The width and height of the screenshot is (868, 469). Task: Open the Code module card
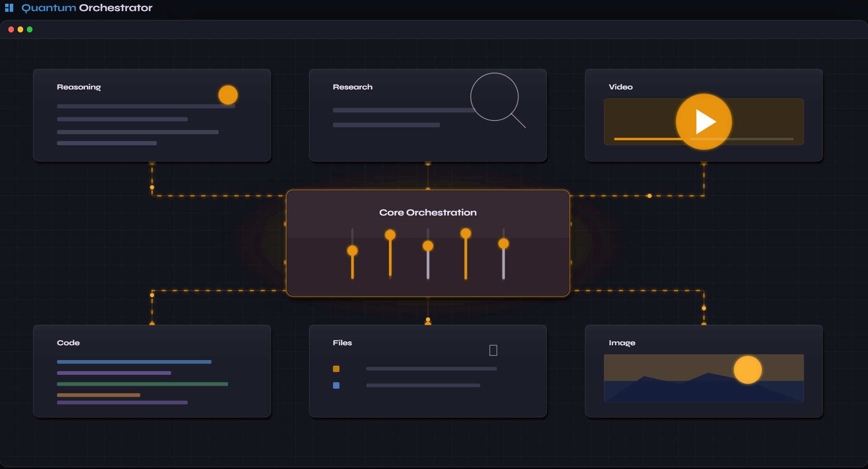coord(152,371)
